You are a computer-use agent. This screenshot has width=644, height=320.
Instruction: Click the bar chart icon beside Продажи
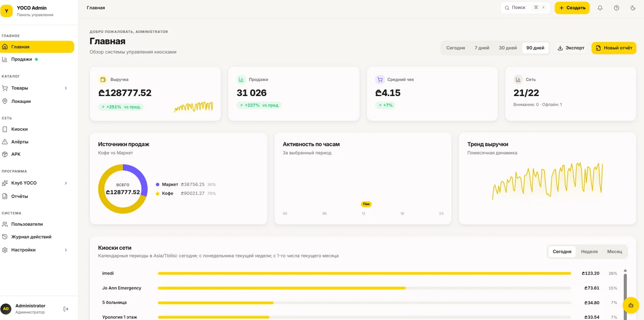tap(5, 59)
